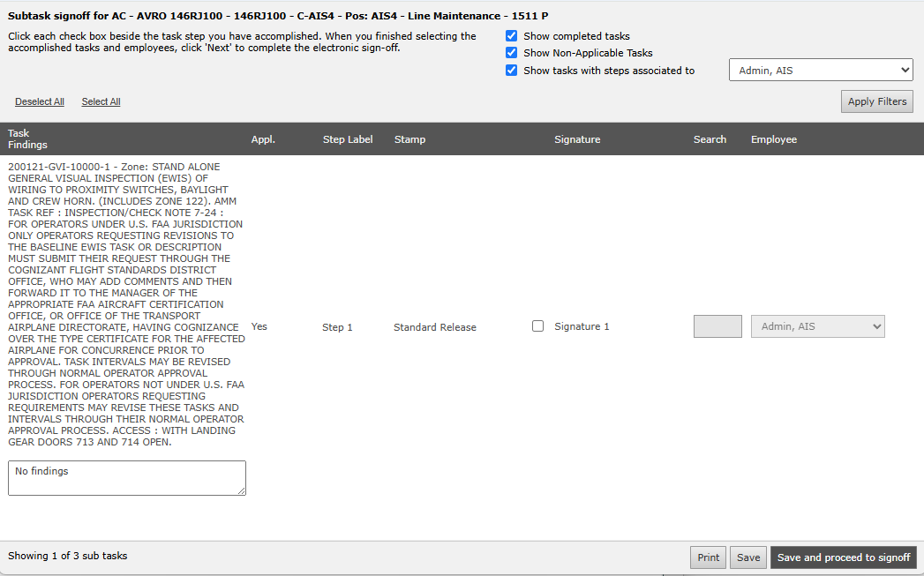Click the Employee column header
The height and width of the screenshot is (576, 924).
[x=773, y=139]
